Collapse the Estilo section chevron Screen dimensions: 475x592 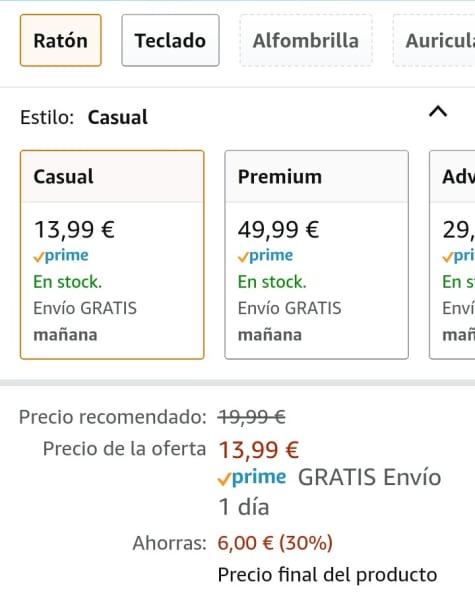click(438, 112)
